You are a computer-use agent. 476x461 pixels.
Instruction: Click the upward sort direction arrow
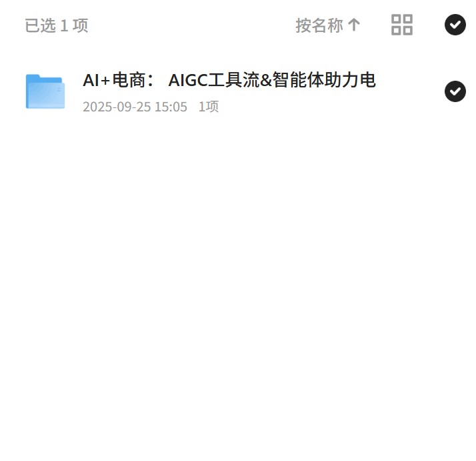(354, 25)
